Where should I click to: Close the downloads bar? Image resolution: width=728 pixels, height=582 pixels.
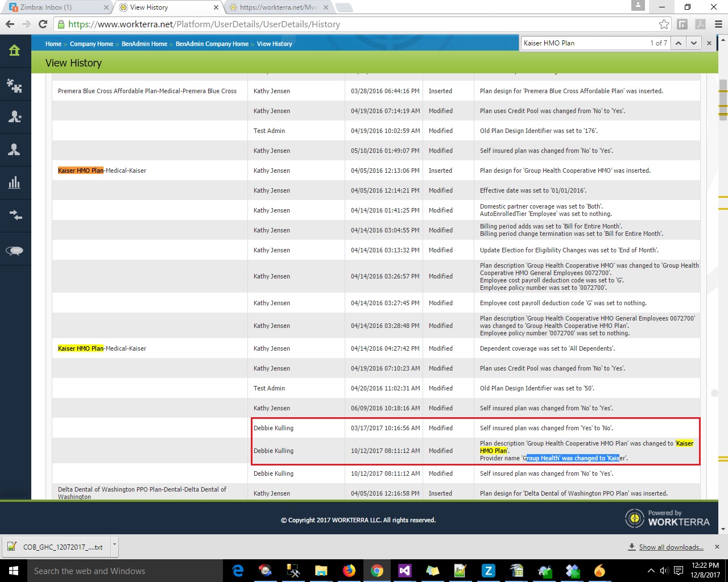(717, 547)
